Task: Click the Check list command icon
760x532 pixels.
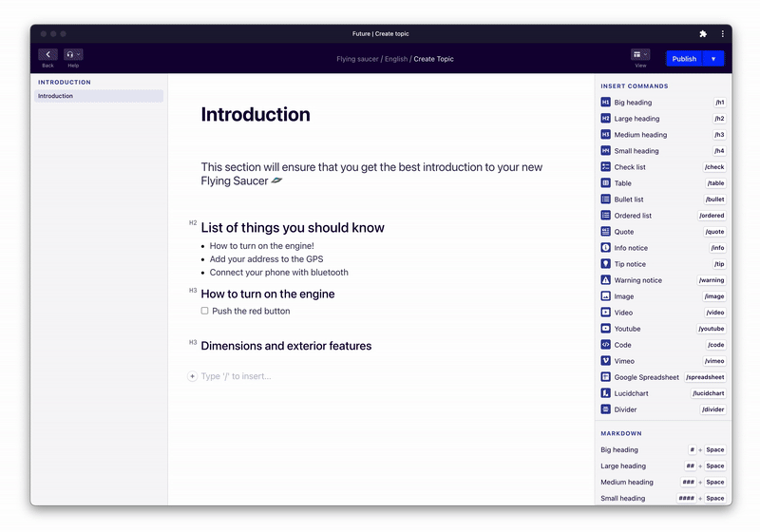Action: [605, 166]
